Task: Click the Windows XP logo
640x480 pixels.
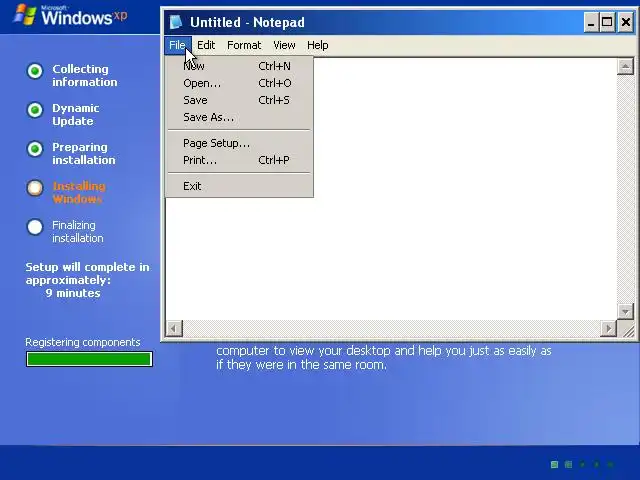Action: point(70,16)
